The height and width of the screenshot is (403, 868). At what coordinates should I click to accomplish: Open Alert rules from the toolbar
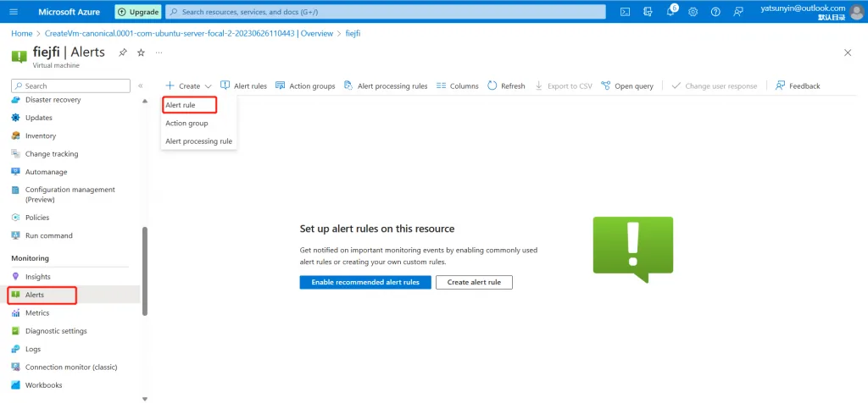(243, 86)
